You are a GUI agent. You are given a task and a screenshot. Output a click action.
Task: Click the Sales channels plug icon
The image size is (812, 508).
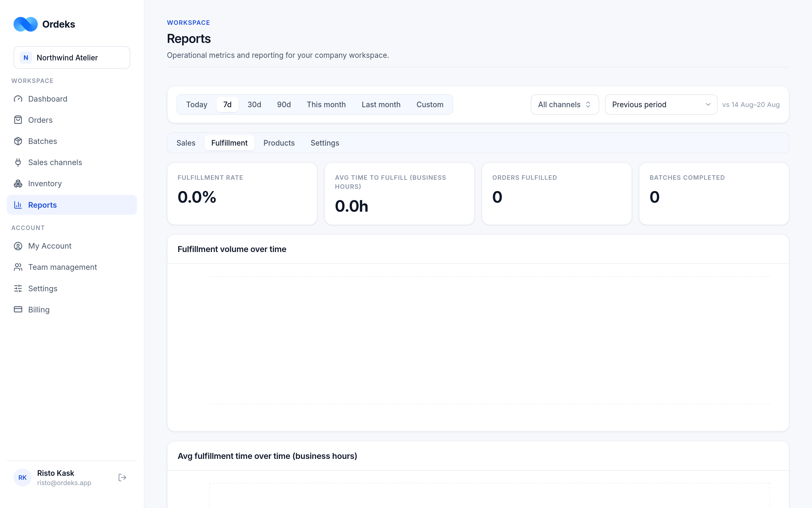click(x=18, y=162)
